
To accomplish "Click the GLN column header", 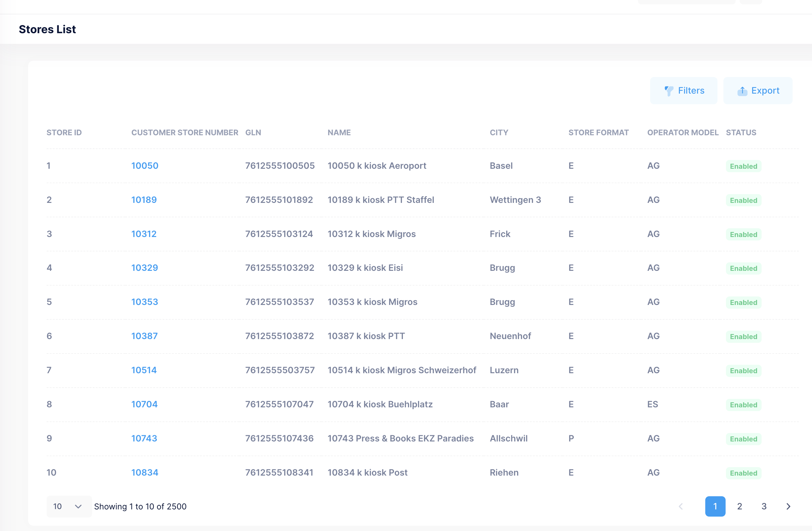I will pyautogui.click(x=253, y=132).
